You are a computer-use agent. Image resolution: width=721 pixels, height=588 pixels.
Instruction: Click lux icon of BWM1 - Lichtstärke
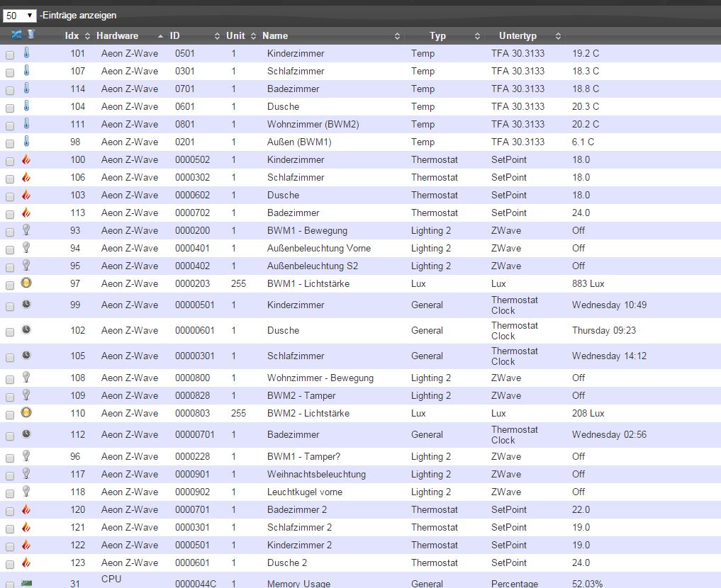point(26,283)
